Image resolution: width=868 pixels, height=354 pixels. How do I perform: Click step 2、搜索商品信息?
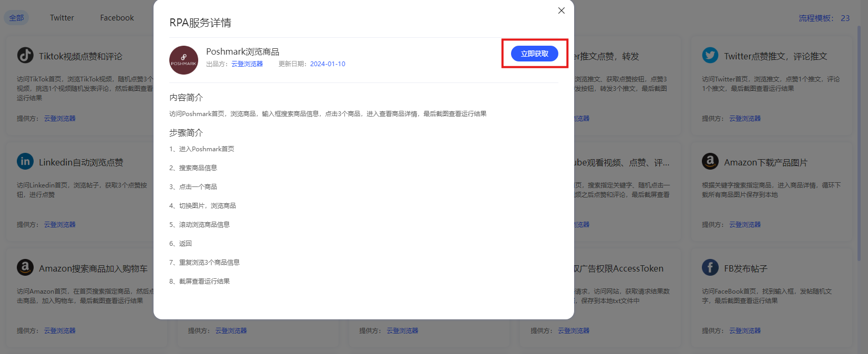tap(193, 168)
